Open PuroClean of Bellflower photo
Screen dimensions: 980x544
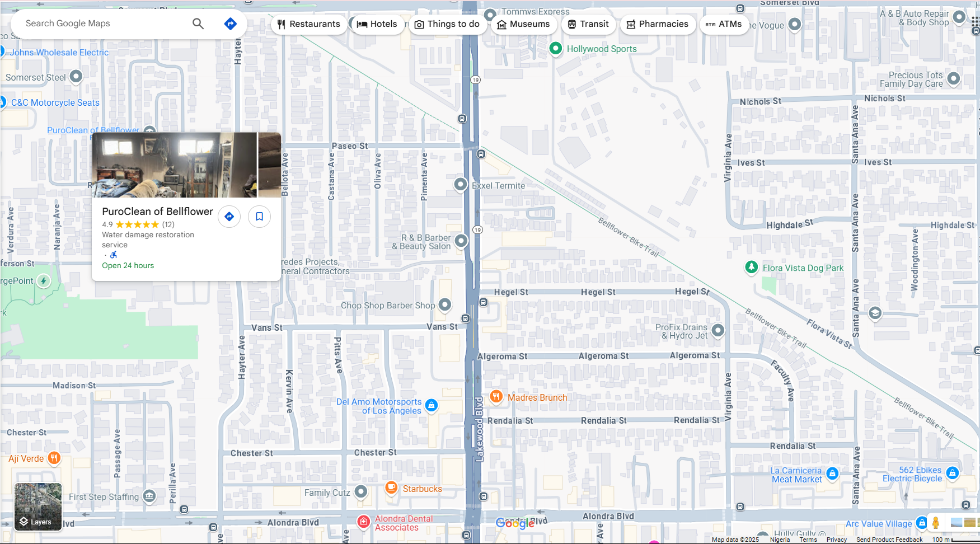[x=174, y=165]
